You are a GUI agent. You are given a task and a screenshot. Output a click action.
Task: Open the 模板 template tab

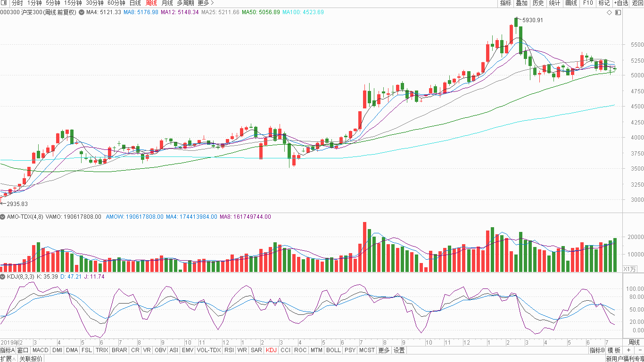click(x=614, y=350)
